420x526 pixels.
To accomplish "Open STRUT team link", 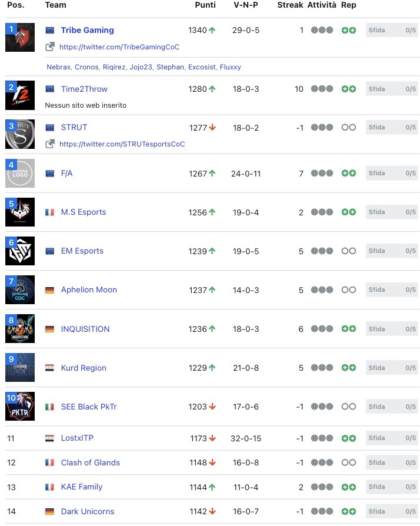I will coord(74,128).
